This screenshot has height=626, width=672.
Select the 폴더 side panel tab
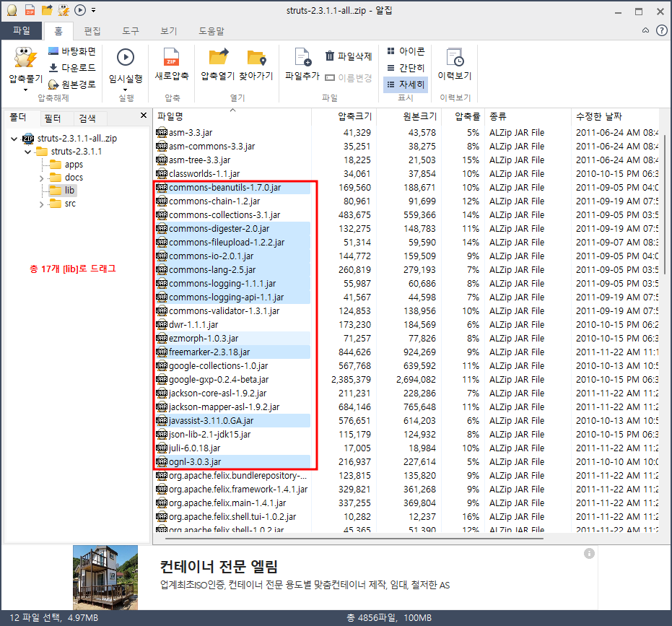[x=19, y=118]
